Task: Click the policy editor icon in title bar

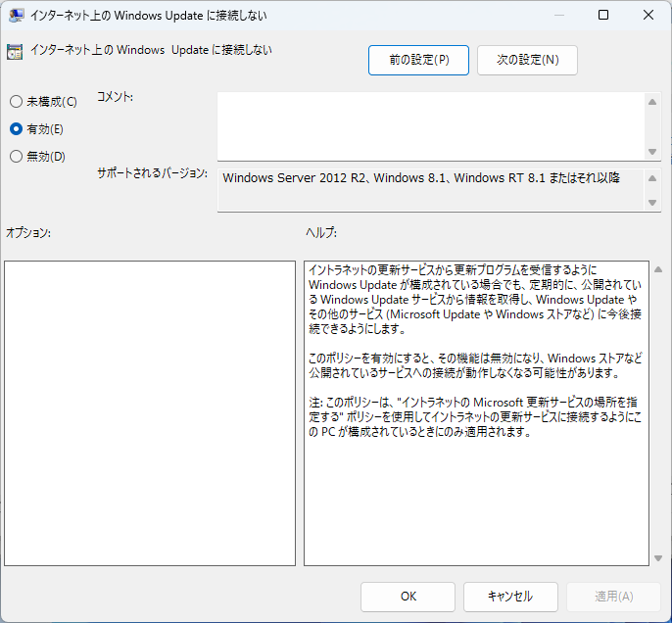Action: (x=16, y=16)
